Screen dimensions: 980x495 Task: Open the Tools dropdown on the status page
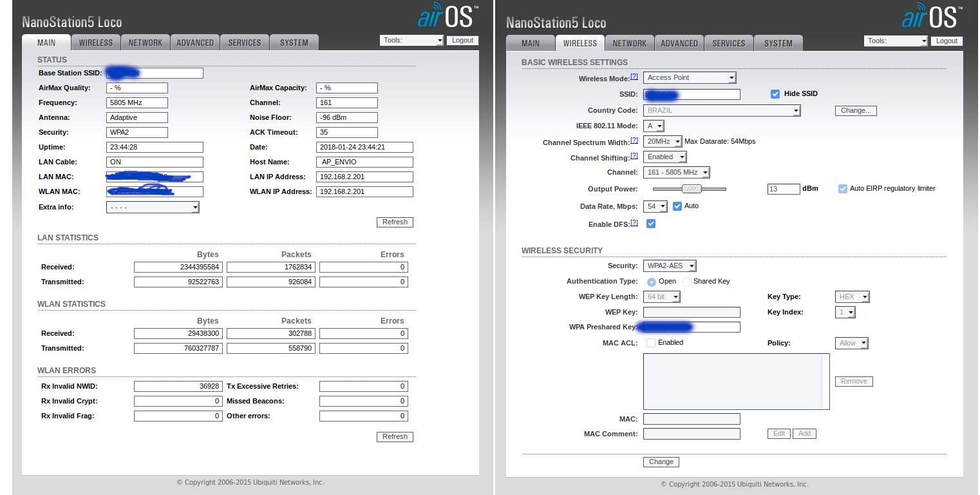(411, 41)
